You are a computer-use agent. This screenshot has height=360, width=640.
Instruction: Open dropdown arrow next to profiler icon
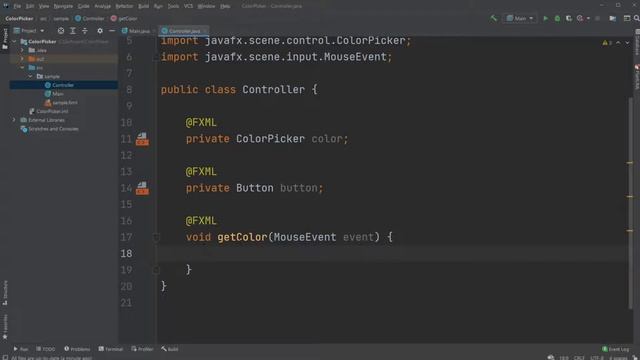(x=588, y=18)
